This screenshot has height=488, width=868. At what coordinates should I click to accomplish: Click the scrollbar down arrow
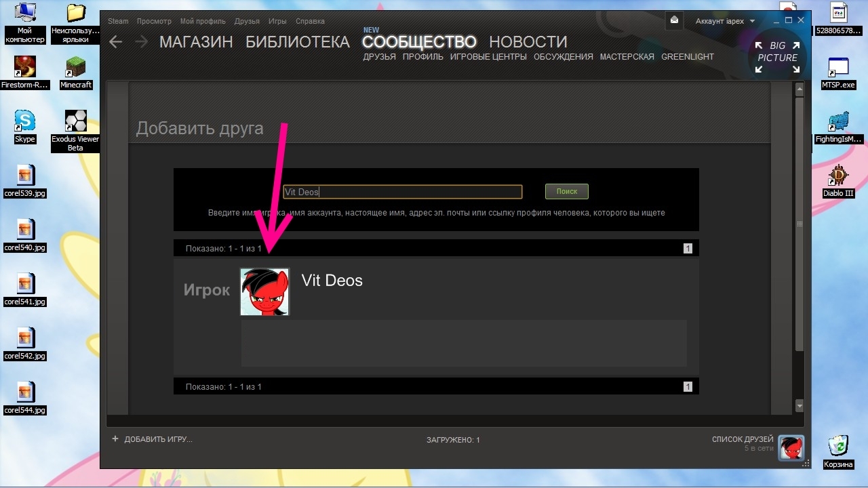point(799,406)
